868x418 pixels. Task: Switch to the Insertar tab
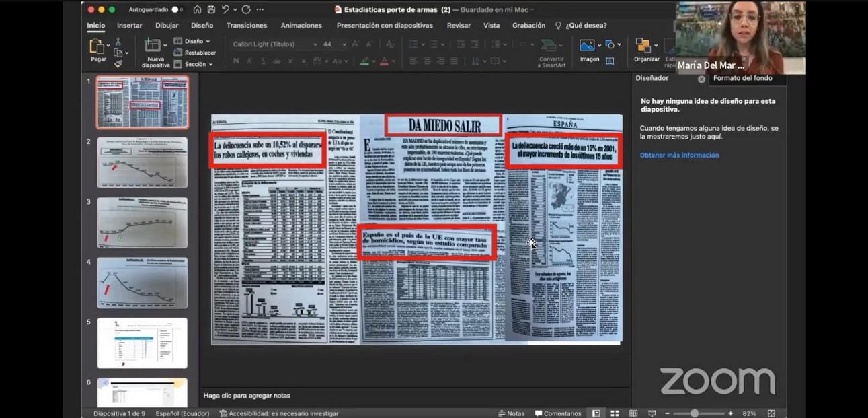pos(129,26)
